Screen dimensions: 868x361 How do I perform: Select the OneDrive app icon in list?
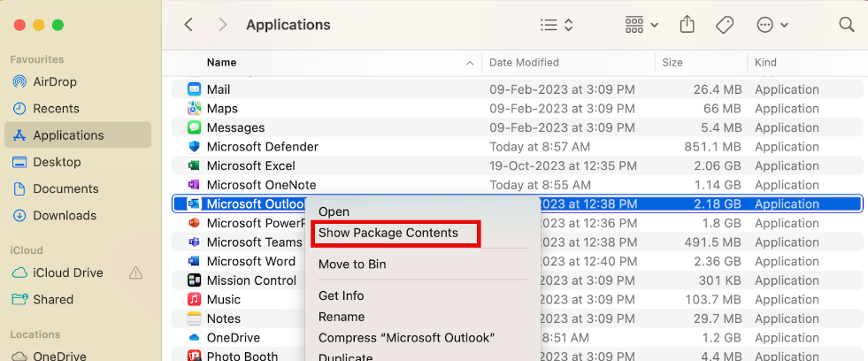[194, 338]
